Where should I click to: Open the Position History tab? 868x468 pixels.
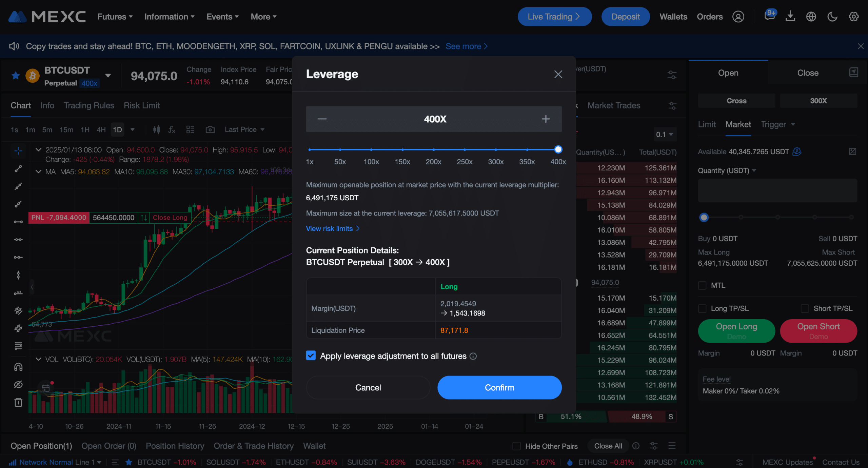(x=175, y=446)
